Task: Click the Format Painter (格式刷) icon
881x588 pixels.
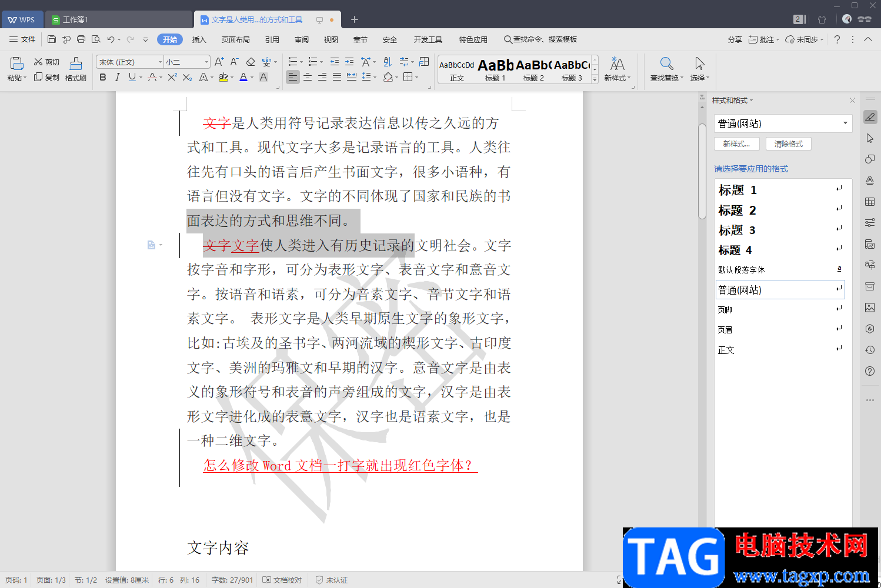Action: pyautogui.click(x=75, y=69)
